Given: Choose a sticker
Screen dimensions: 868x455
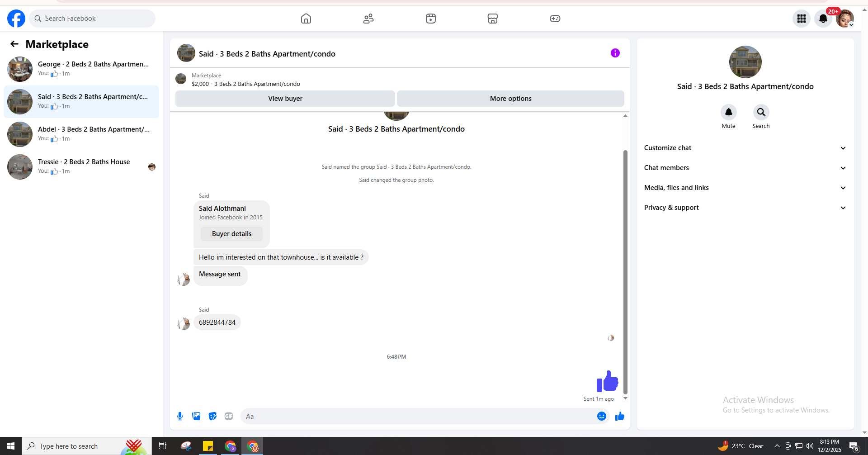Looking at the screenshot, I should coord(212,416).
